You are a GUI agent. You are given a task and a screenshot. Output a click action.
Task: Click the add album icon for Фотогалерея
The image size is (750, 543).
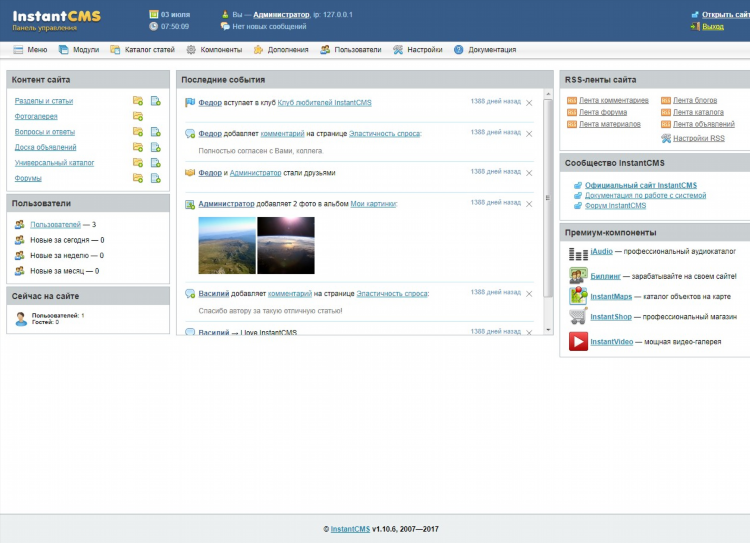[x=138, y=116]
